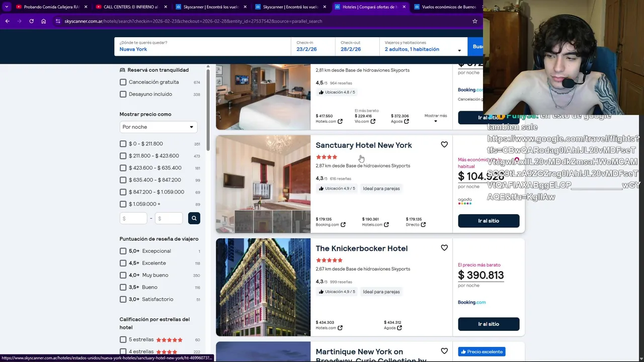
Task: Open Knickerbocker Hotel building photo
Action: click(x=263, y=287)
